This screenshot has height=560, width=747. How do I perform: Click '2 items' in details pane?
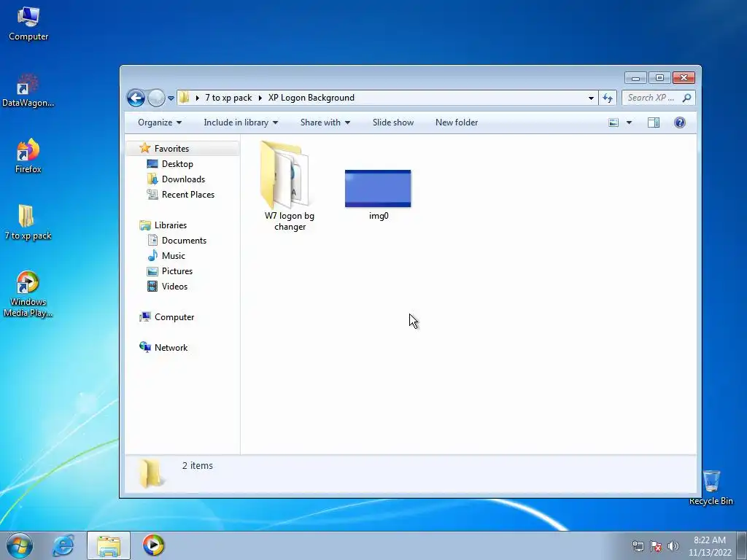197,466
